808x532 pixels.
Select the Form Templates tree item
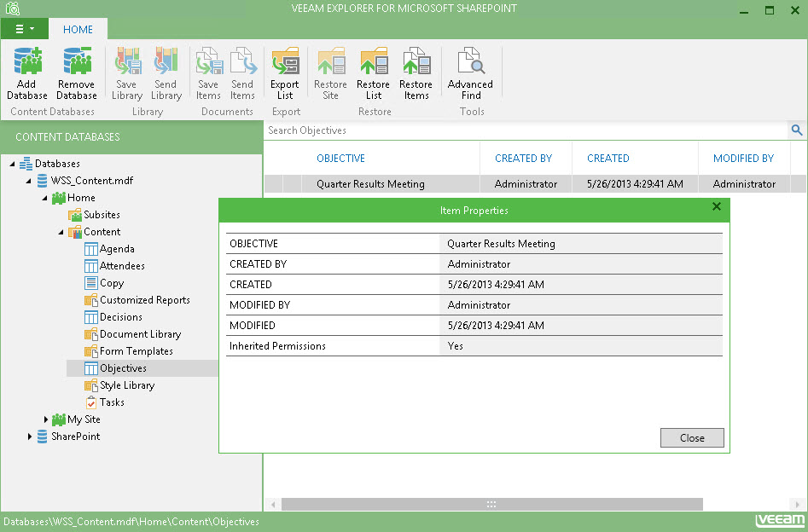click(137, 350)
